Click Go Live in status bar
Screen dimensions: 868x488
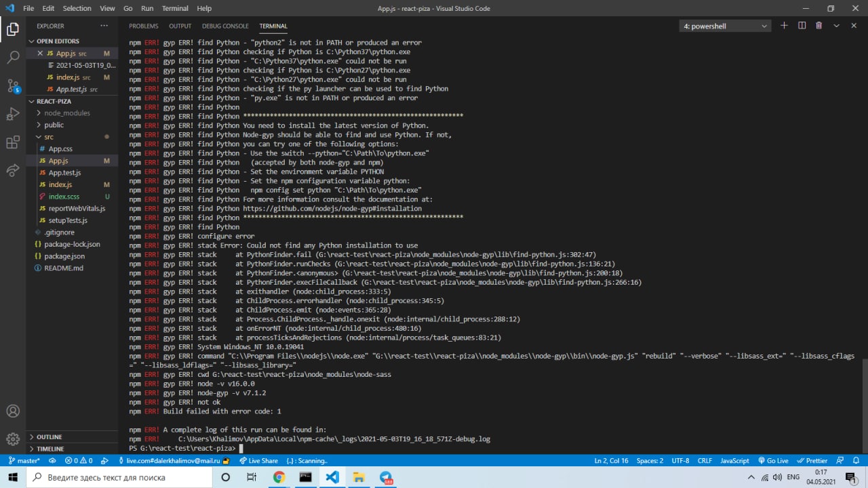pyautogui.click(x=772, y=460)
